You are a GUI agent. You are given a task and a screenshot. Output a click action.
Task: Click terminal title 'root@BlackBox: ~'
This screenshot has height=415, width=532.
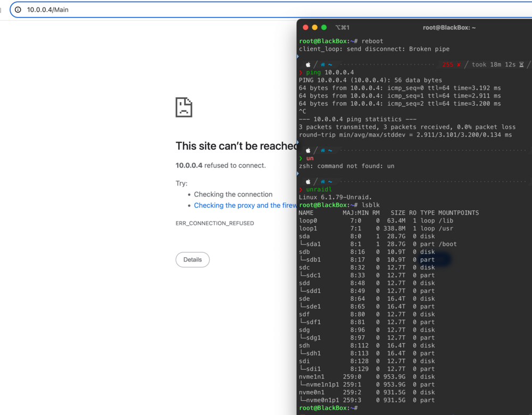click(x=449, y=28)
